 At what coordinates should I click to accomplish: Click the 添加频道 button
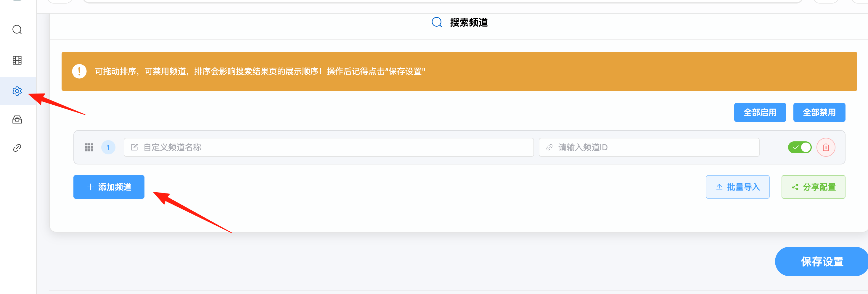click(x=109, y=187)
